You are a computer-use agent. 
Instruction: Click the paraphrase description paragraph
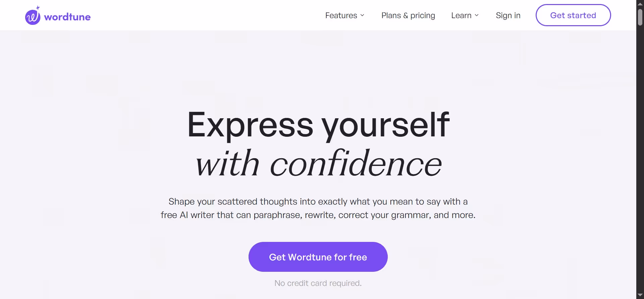[318, 208]
